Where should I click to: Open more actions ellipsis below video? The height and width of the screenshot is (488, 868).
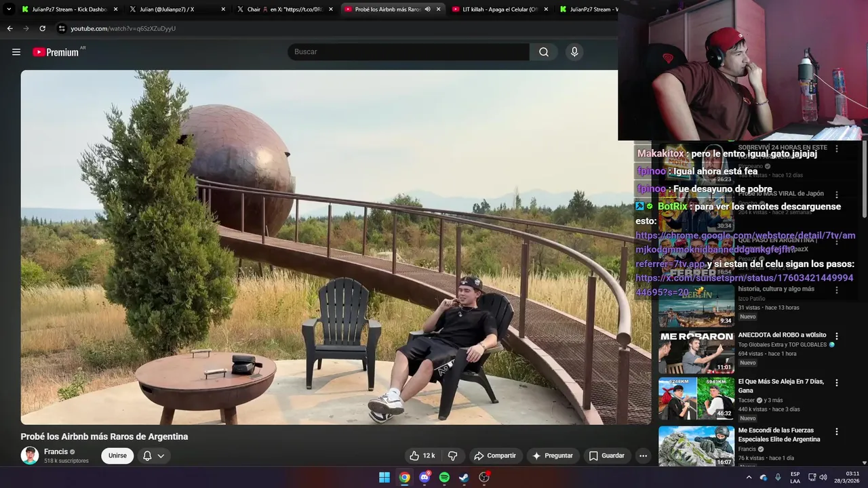[x=643, y=455]
